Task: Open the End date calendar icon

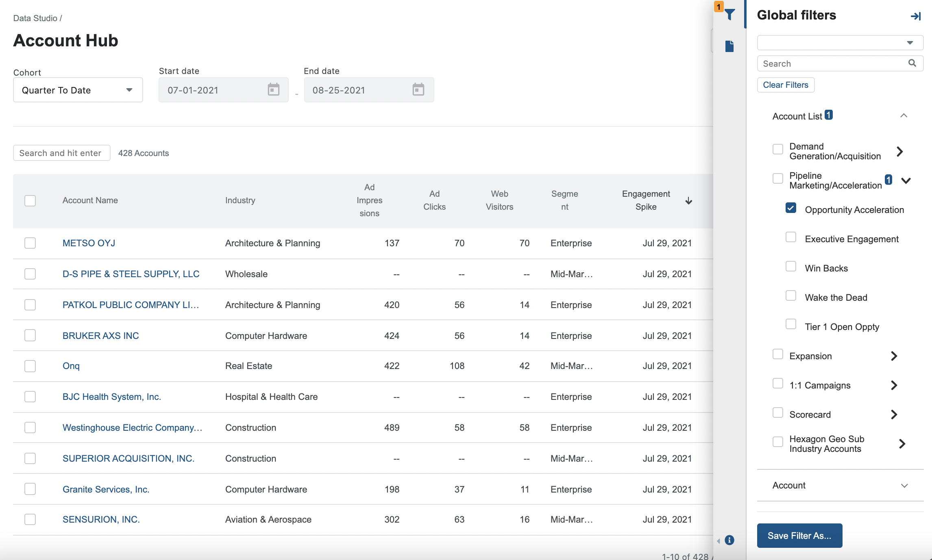Action: 418,89
